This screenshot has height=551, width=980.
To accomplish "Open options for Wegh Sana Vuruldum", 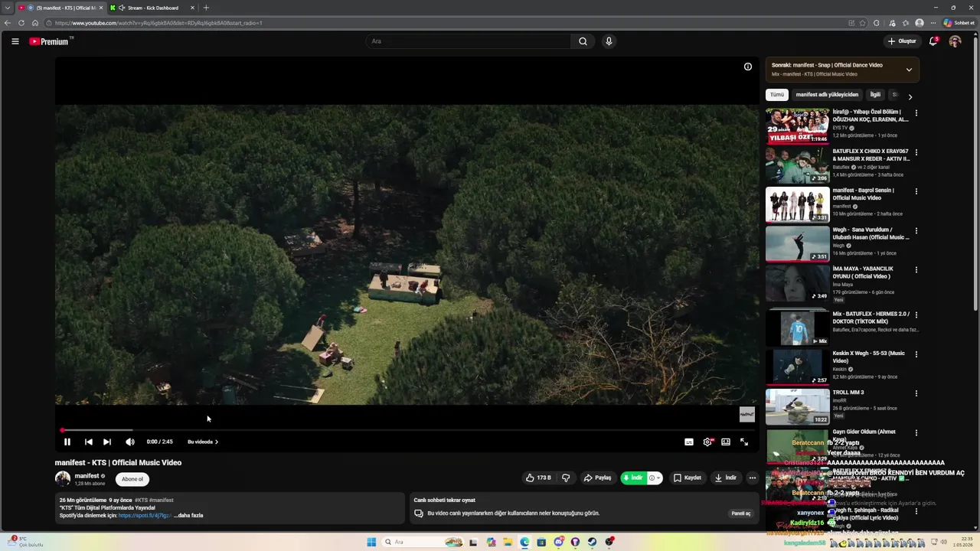I will click(x=916, y=230).
